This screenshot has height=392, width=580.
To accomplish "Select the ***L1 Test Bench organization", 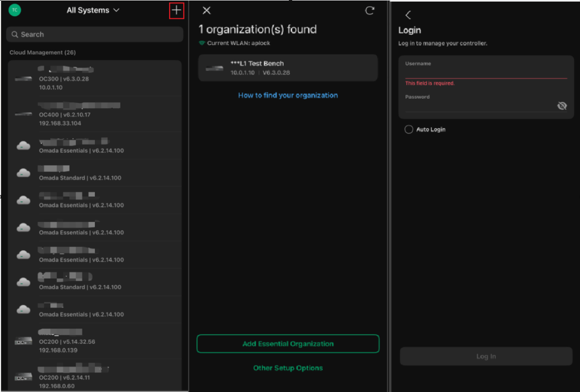I will (288, 68).
